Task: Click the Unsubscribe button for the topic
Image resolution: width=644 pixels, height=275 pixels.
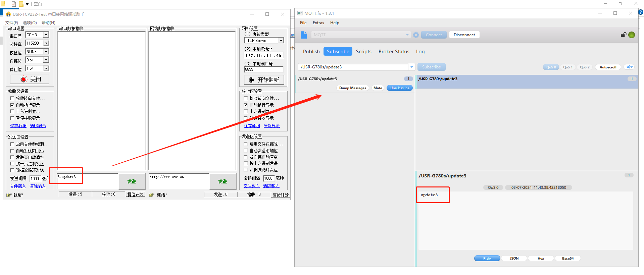Action: click(x=399, y=88)
